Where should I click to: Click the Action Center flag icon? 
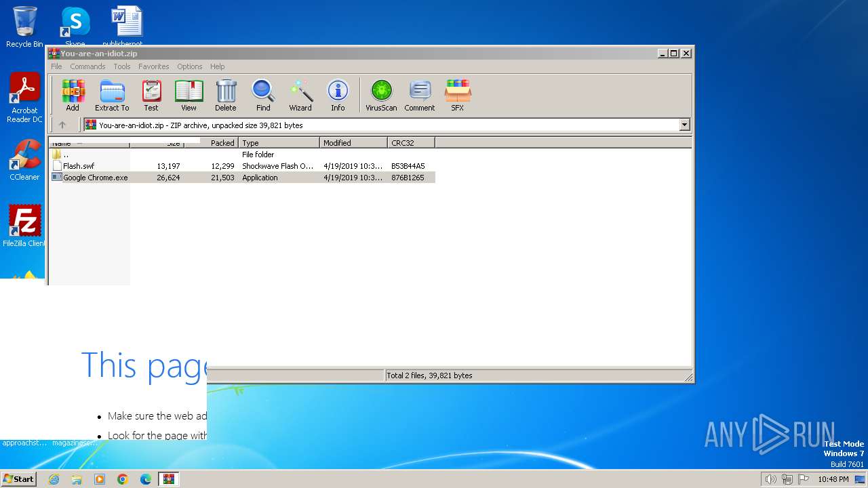(804, 479)
